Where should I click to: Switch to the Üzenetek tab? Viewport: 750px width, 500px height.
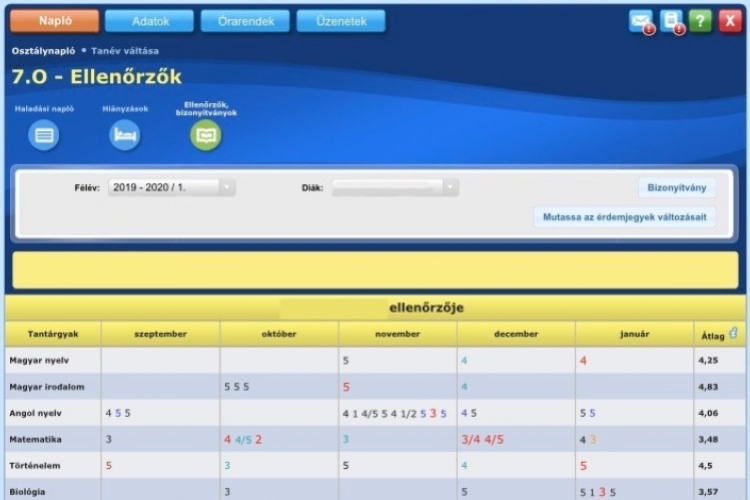point(341,21)
